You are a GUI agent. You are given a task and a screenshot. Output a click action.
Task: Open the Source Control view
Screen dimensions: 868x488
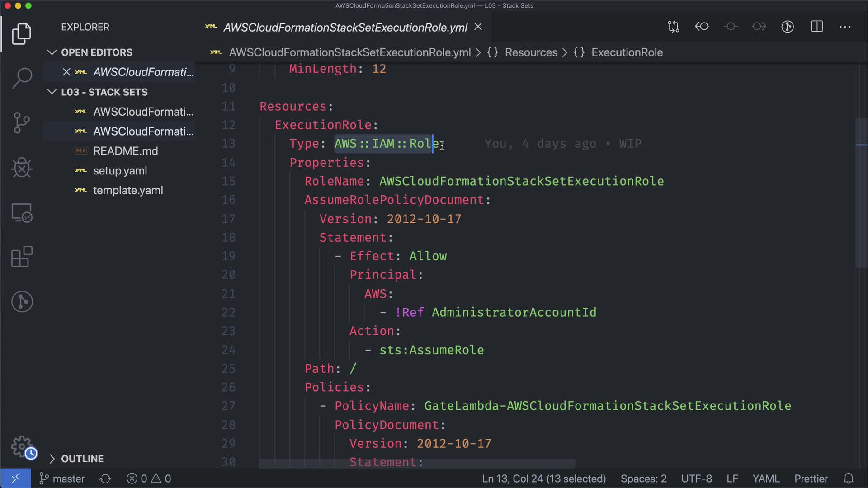(22, 122)
